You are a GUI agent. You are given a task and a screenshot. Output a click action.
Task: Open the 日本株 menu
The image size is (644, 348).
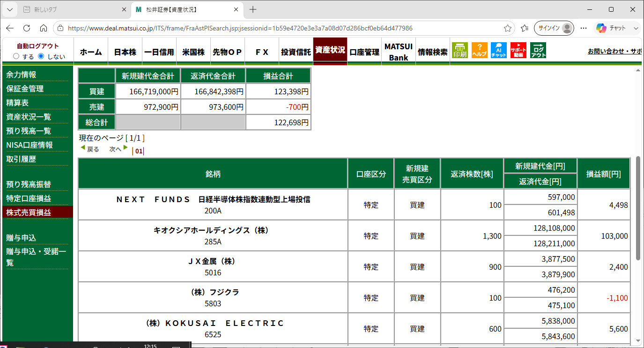click(x=125, y=52)
